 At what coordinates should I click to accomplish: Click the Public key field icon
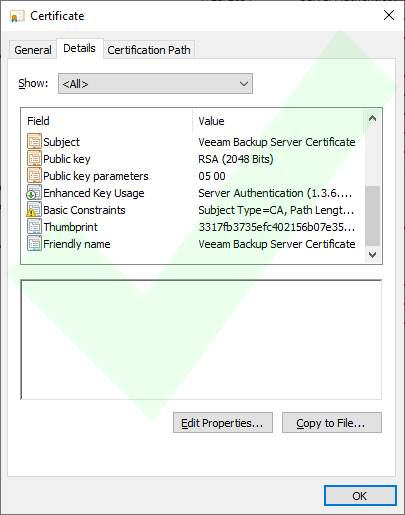coord(34,158)
